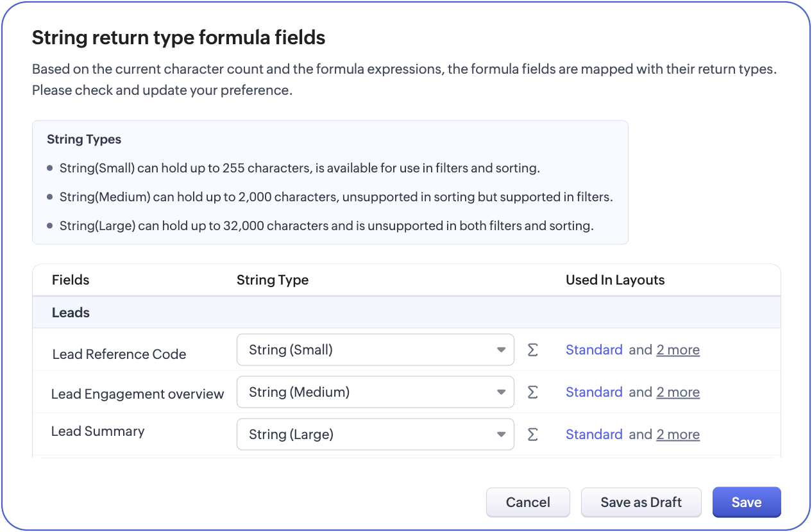Image resolution: width=812 pixels, height=532 pixels.
Task: Click the String Type column header
Action: point(273,280)
